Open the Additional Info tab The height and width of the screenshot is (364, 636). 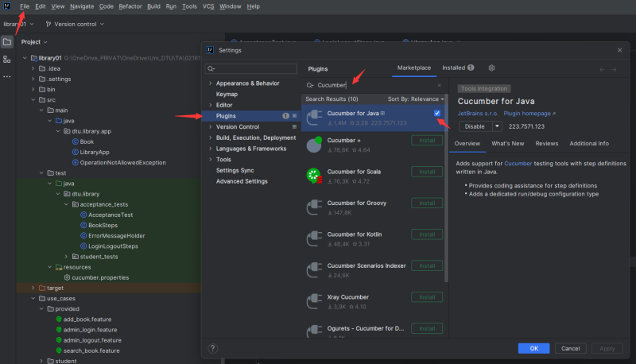point(589,144)
